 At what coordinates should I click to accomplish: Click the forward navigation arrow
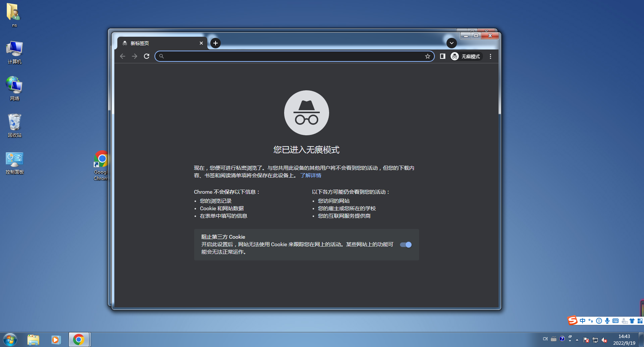pyautogui.click(x=135, y=56)
